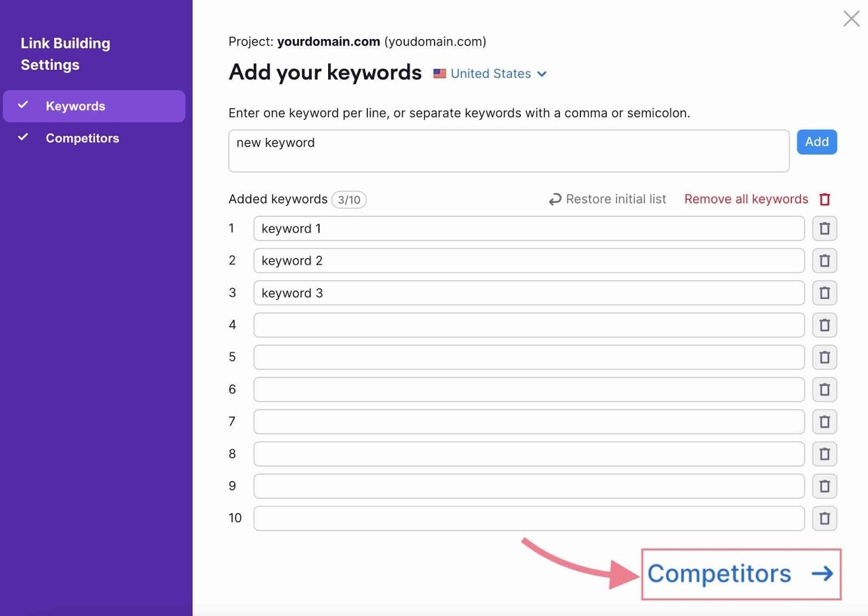
Task: Edit the keyword 2 input field
Action: click(x=528, y=261)
